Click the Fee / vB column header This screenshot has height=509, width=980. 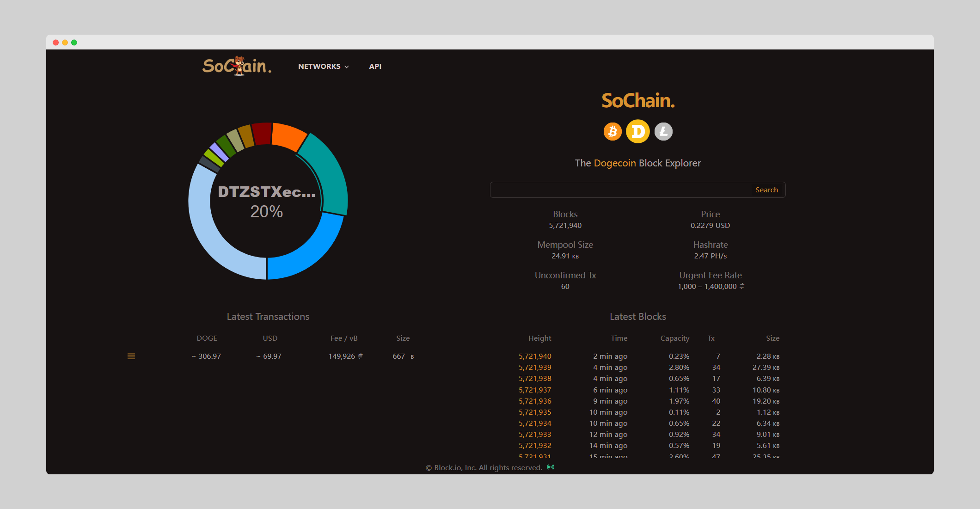[344, 338]
